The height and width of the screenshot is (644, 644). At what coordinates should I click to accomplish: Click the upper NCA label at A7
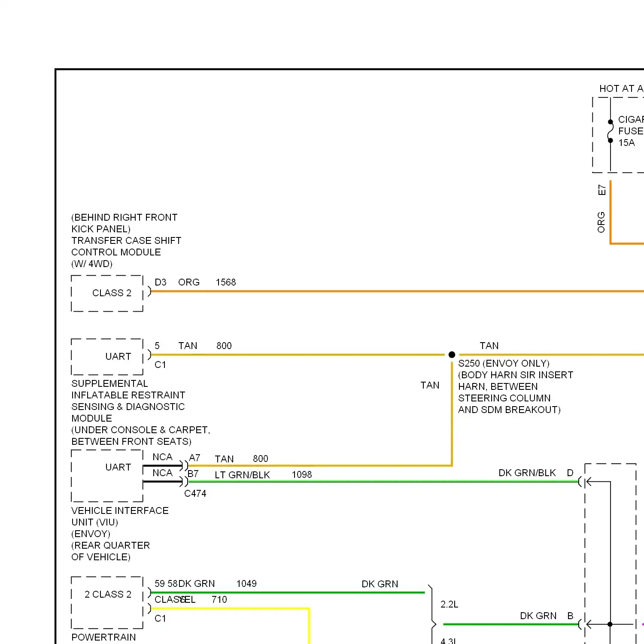tap(162, 457)
